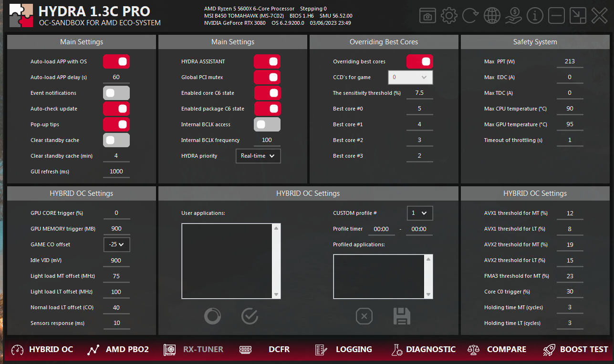The image size is (614, 364).
Task: Toggle Pop-up tips off
Action: click(116, 124)
